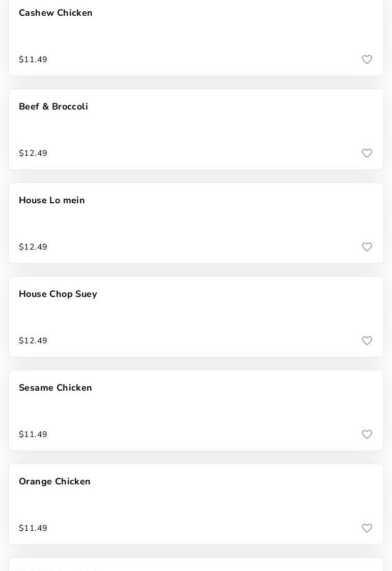Screen dimensions: 392x571
Task: Click the heart for Sesame Chicken
Action: click(367, 434)
